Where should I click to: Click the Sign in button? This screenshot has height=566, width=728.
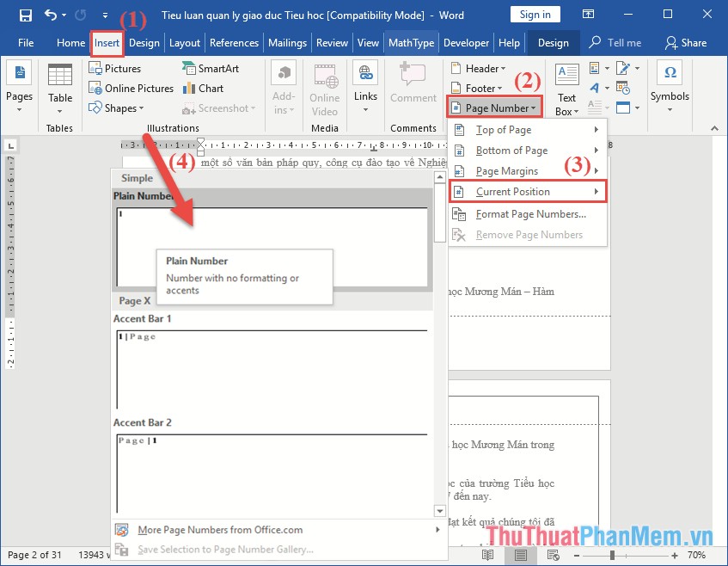point(536,14)
